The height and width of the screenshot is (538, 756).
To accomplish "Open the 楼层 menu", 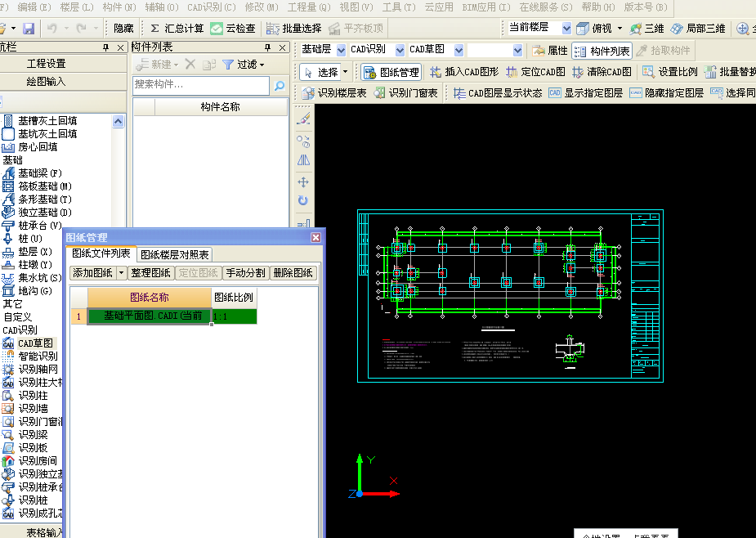I will (77, 7).
